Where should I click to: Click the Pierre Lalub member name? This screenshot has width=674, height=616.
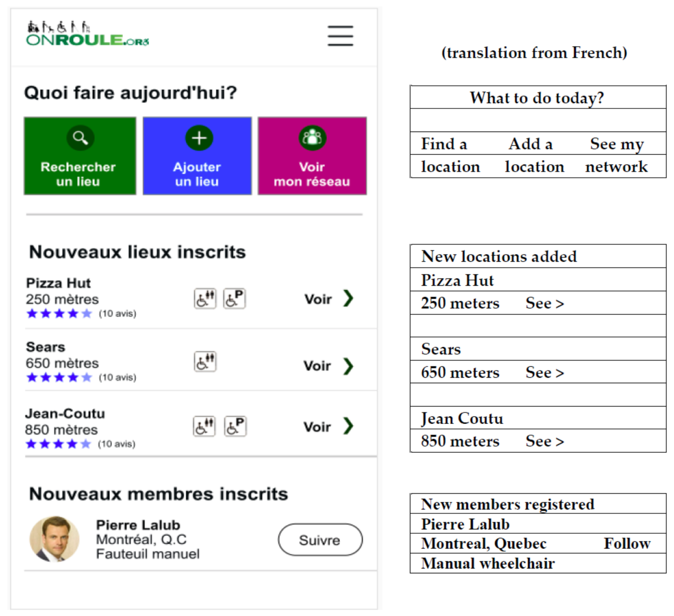click(x=138, y=525)
